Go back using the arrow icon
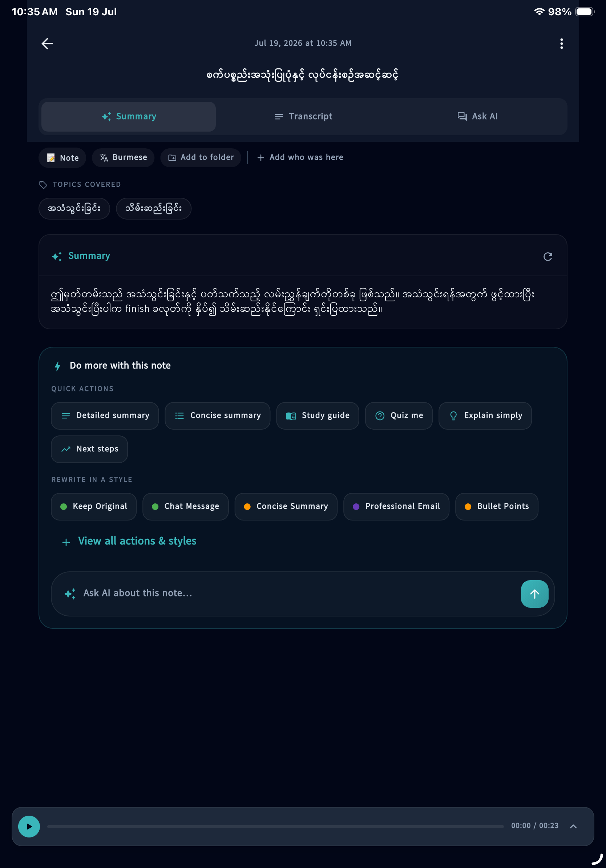Viewport: 606px width, 868px height. coord(47,44)
